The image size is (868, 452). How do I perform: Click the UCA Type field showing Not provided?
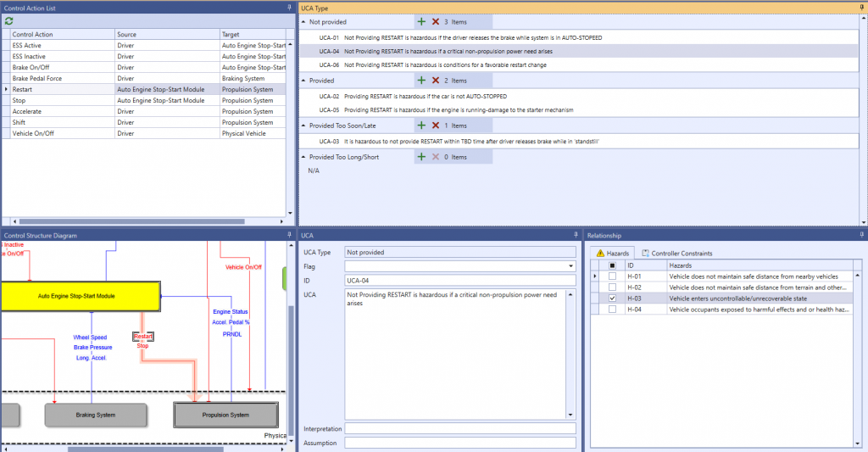(460, 252)
